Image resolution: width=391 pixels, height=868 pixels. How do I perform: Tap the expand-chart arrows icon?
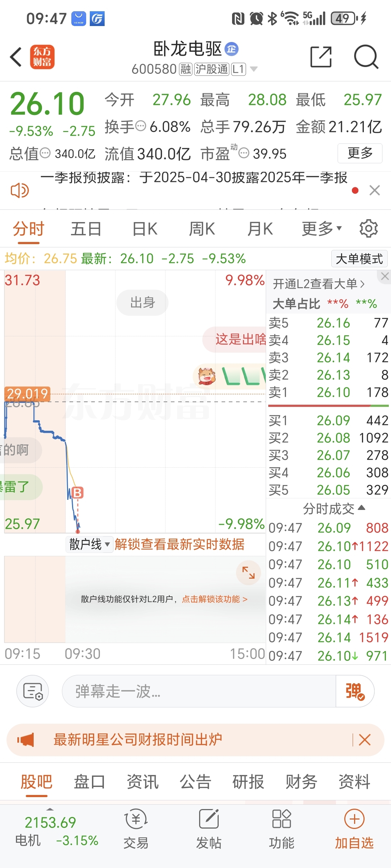pos(248,573)
